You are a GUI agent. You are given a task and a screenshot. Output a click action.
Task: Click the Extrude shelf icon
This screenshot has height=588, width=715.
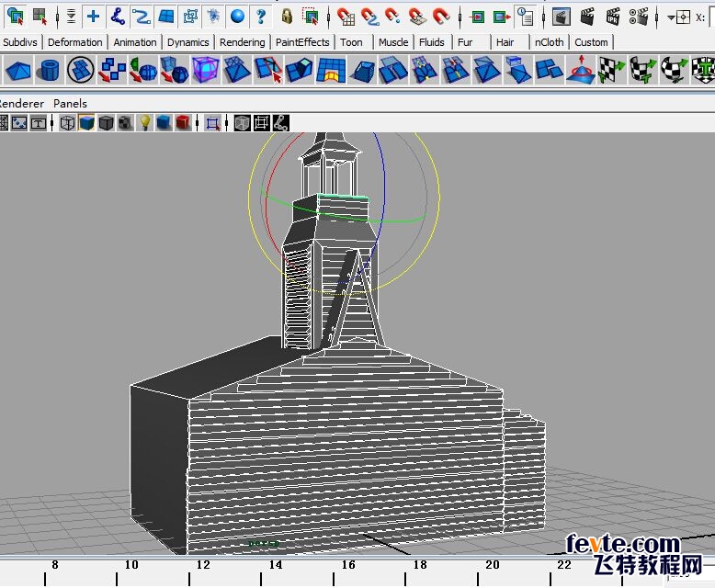299,70
